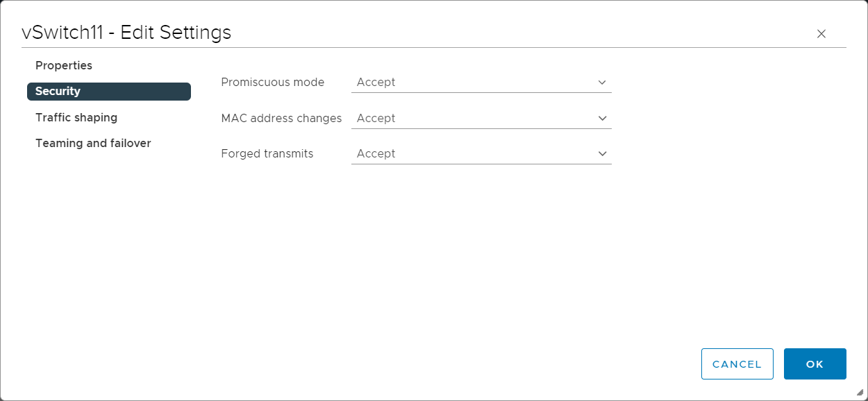Click the MAC address changes label
This screenshot has width=868, height=401.
[281, 118]
